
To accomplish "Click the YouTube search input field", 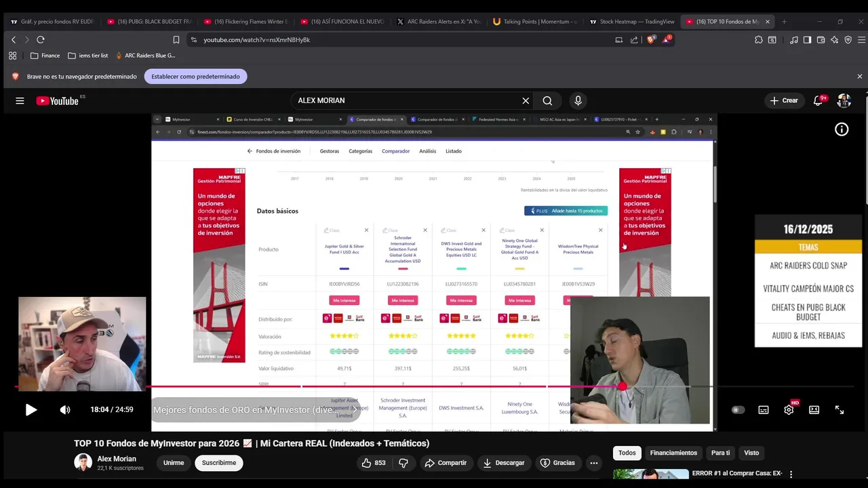I will (407, 101).
